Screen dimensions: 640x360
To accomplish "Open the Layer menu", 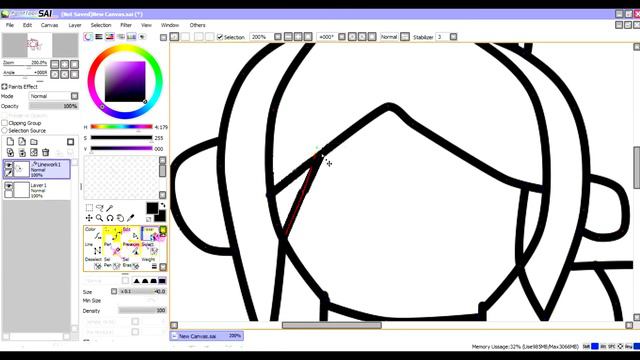I will (75, 25).
